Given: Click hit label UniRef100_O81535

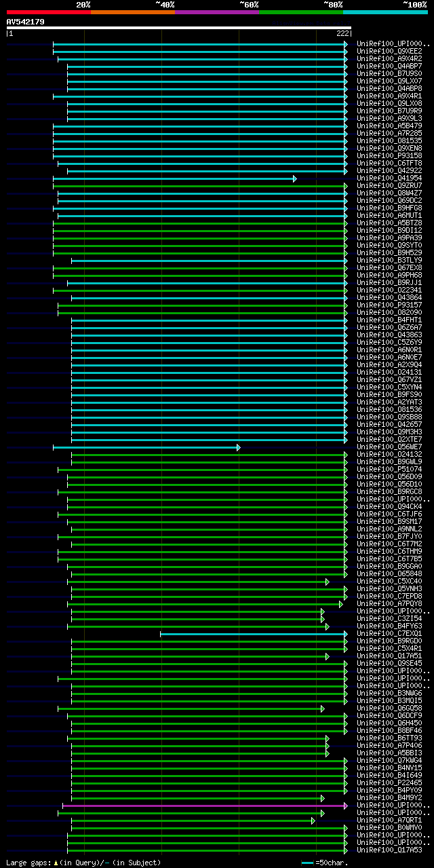Looking at the screenshot, I should pyautogui.click(x=389, y=141).
